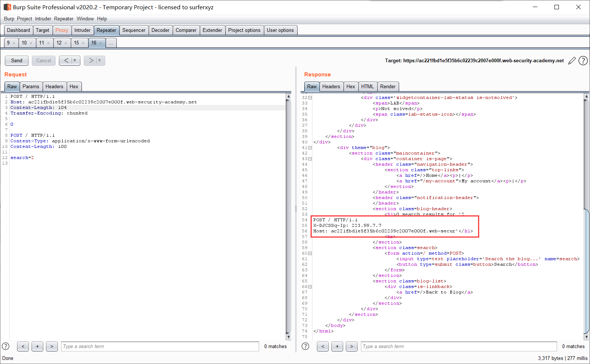This screenshot has height=364, width=590.
Task: Open the Render response view
Action: (388, 86)
